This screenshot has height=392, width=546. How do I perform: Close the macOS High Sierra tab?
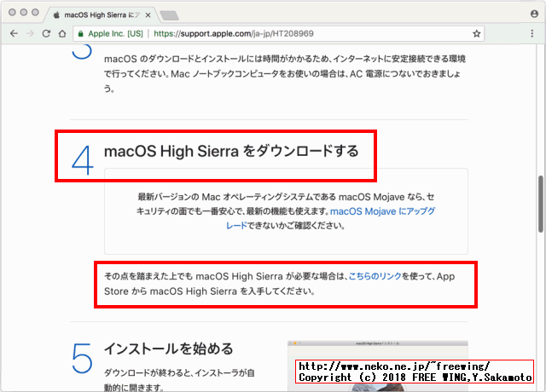pos(148,15)
